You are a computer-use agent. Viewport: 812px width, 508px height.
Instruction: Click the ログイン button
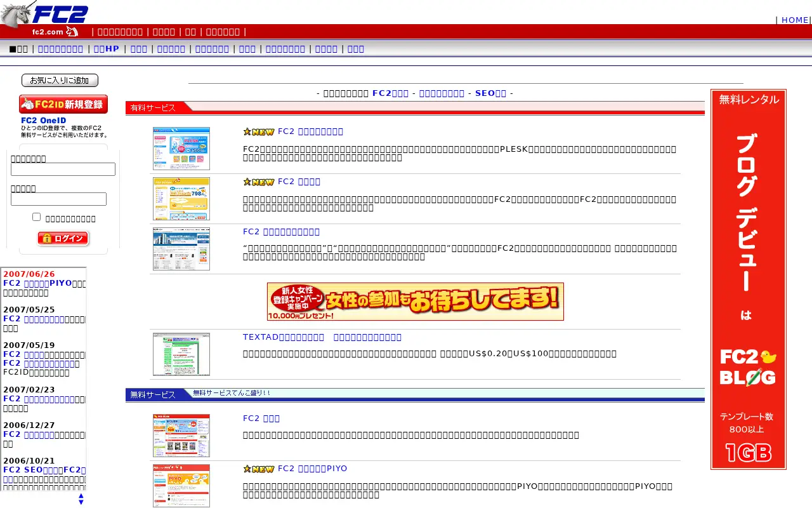pyautogui.click(x=63, y=239)
